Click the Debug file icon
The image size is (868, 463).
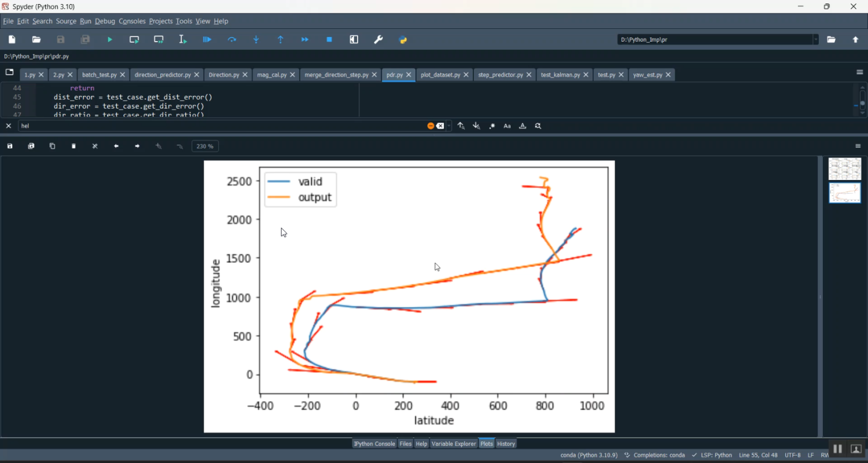click(207, 39)
